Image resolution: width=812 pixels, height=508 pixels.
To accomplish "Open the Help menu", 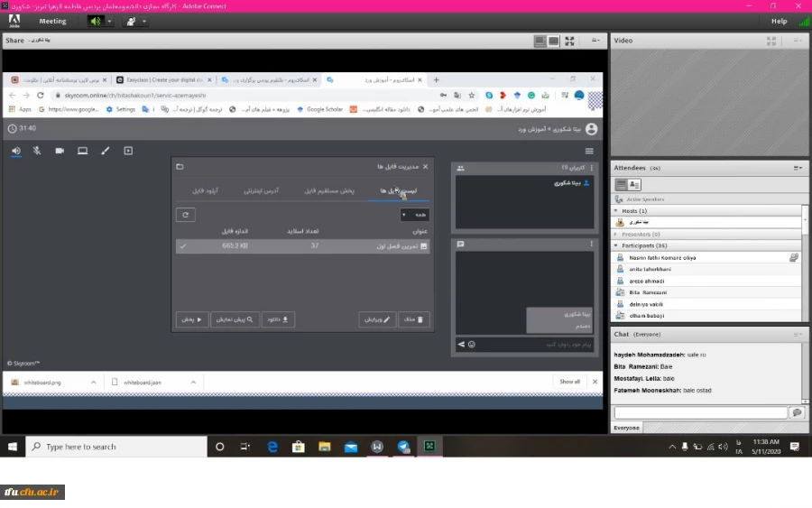I will [x=779, y=21].
